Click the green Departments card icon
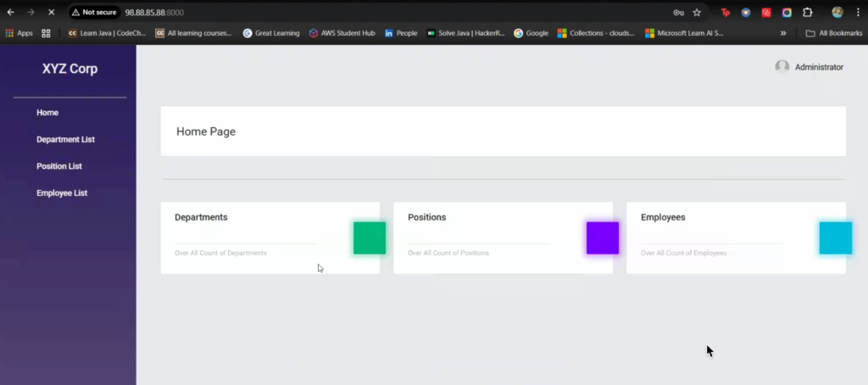Viewport: 868px width, 385px height. coord(369,238)
